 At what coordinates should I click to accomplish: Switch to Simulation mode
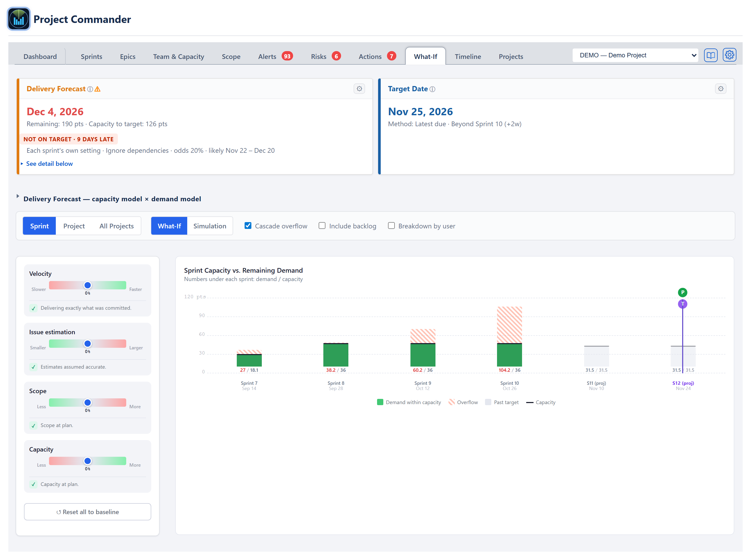pyautogui.click(x=210, y=226)
